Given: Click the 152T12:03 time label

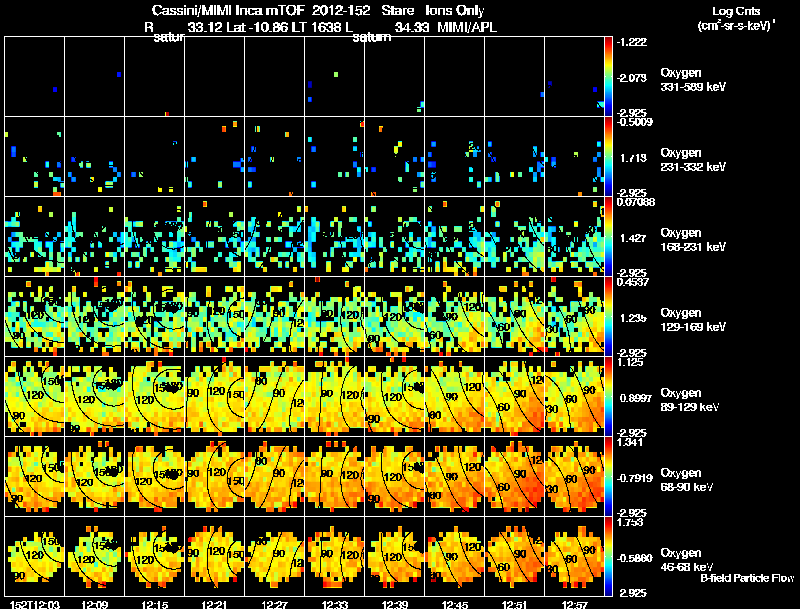Looking at the screenshot, I should pos(35,604).
